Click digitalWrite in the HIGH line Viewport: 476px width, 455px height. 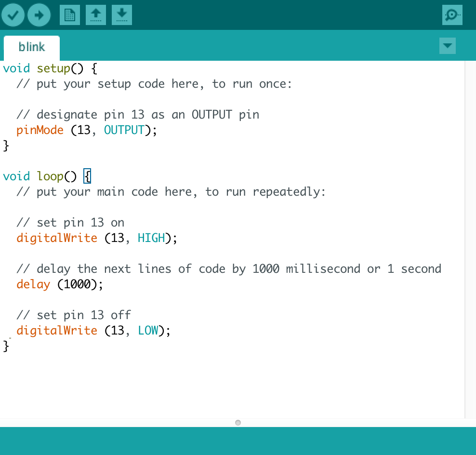point(57,238)
